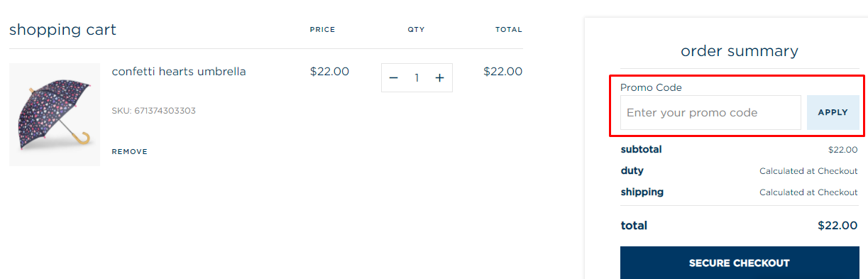Focus the promo code input field

click(x=710, y=112)
